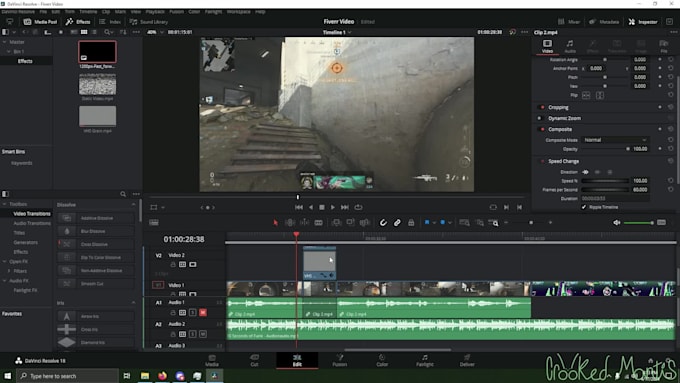
Task: Click media pool search magnifier icon
Action: (x=107, y=32)
